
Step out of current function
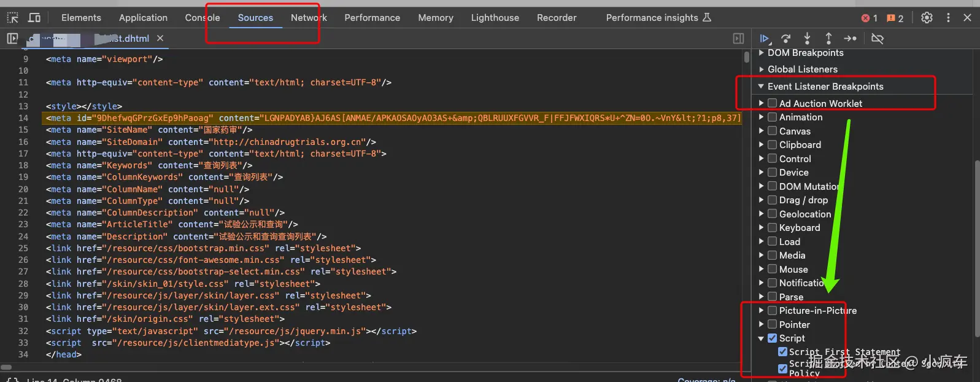pos(828,39)
